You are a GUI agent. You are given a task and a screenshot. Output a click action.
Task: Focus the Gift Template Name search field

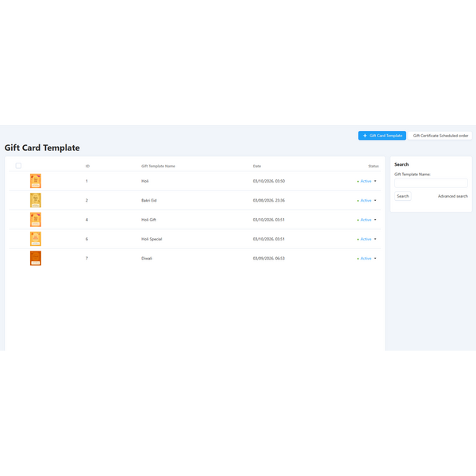tap(431, 183)
